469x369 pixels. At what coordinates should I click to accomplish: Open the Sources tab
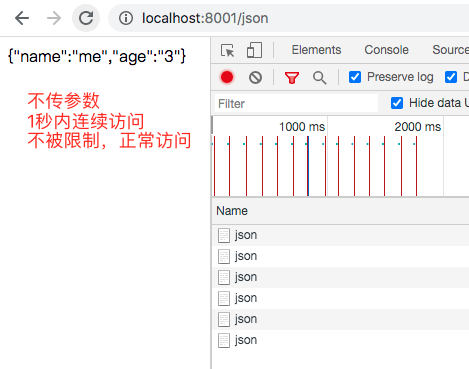click(x=450, y=50)
